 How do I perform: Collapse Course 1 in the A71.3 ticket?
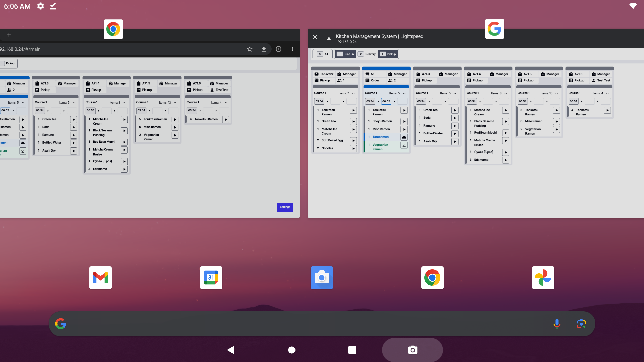coord(455,93)
